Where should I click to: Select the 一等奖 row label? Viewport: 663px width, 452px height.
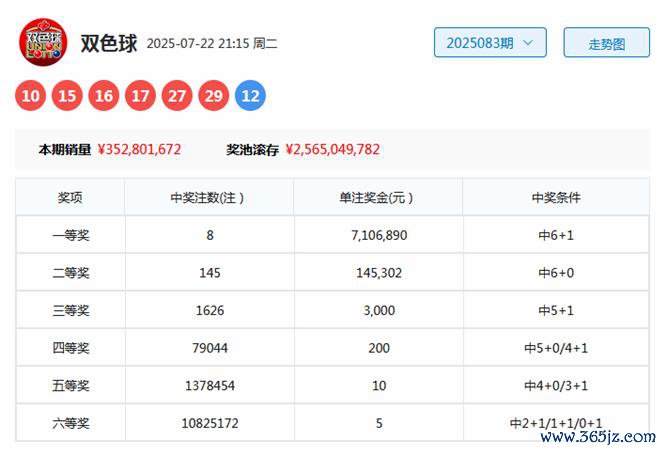coord(71,235)
